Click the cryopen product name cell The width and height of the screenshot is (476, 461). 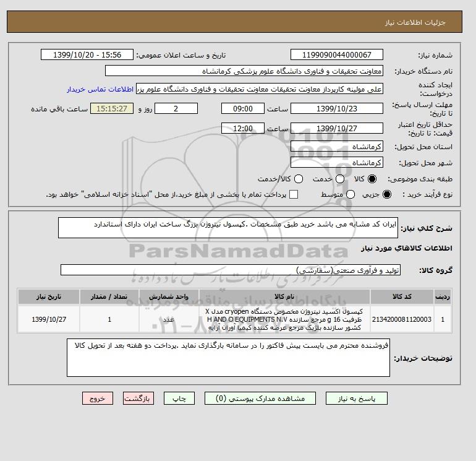(x=284, y=319)
